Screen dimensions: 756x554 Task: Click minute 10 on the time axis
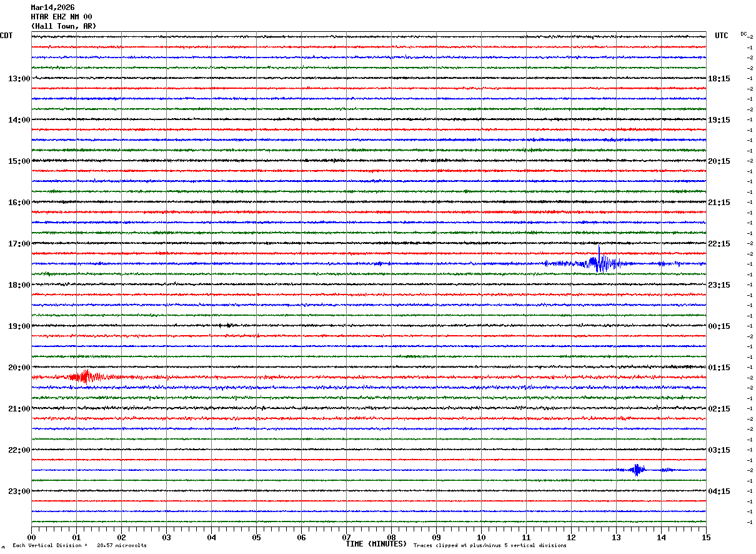point(481,537)
